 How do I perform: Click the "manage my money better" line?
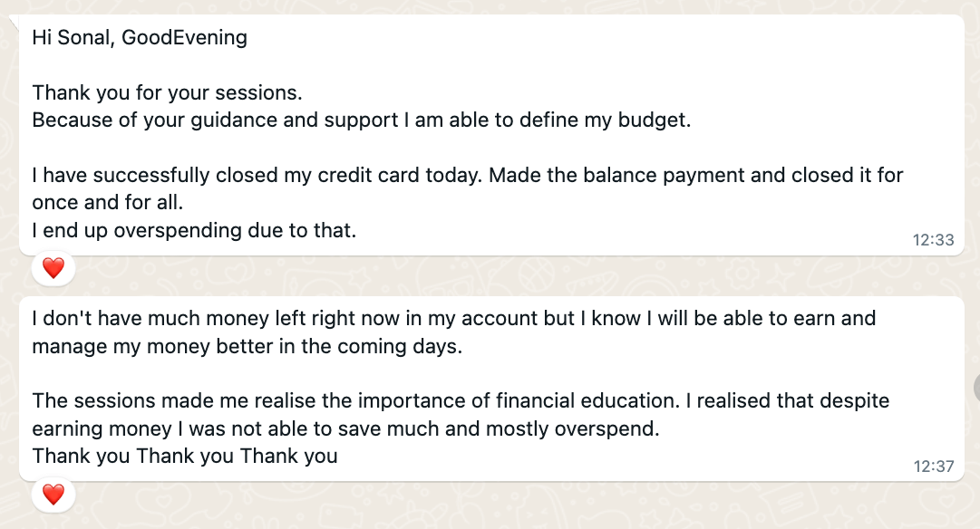click(247, 346)
